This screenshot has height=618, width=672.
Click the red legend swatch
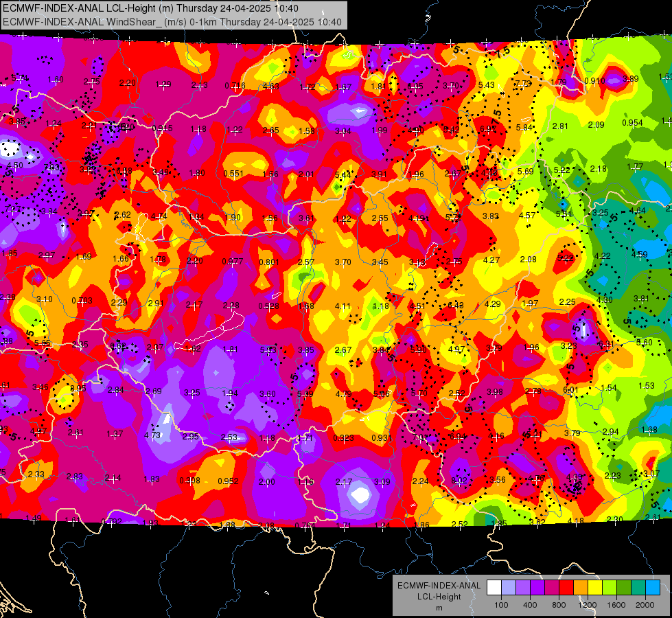coord(566,588)
